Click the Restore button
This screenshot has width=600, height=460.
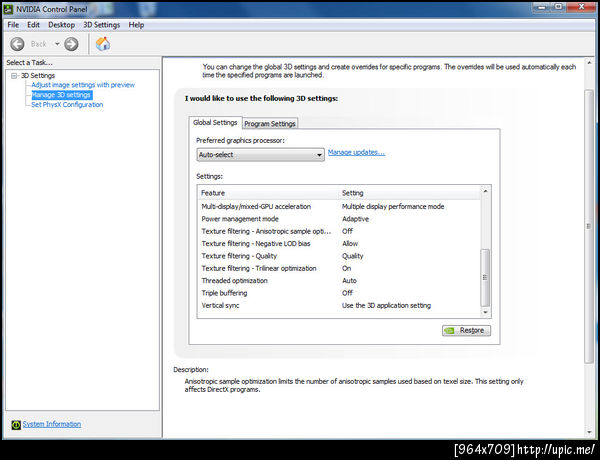(x=466, y=331)
